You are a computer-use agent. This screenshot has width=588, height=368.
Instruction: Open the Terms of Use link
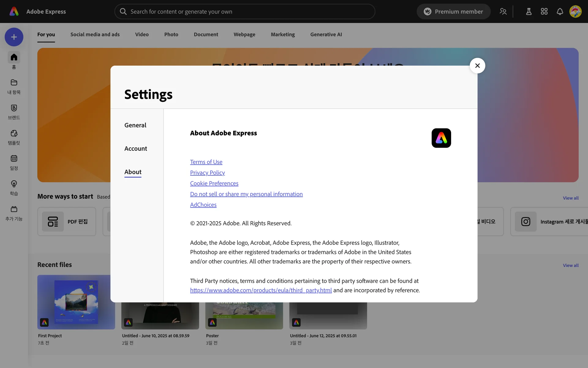click(x=206, y=162)
